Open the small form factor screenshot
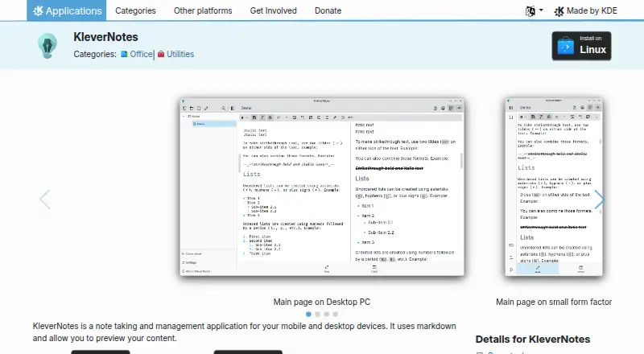644x354 pixels. 554,187
